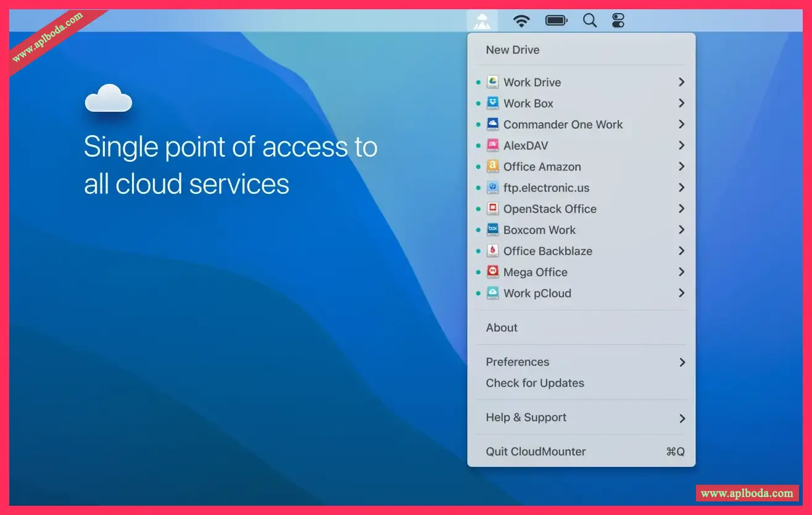812x515 pixels.
Task: Open the Wi-Fi menu bar icon
Action: point(522,21)
